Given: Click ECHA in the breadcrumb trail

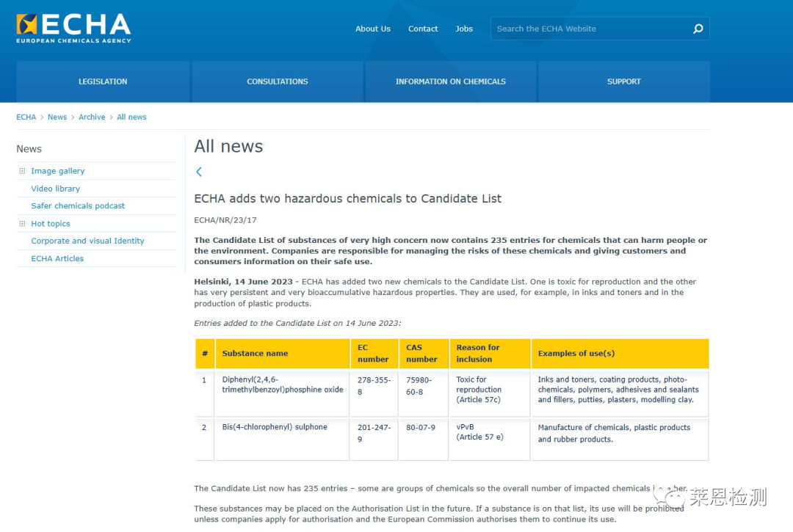Looking at the screenshot, I should 26,117.
